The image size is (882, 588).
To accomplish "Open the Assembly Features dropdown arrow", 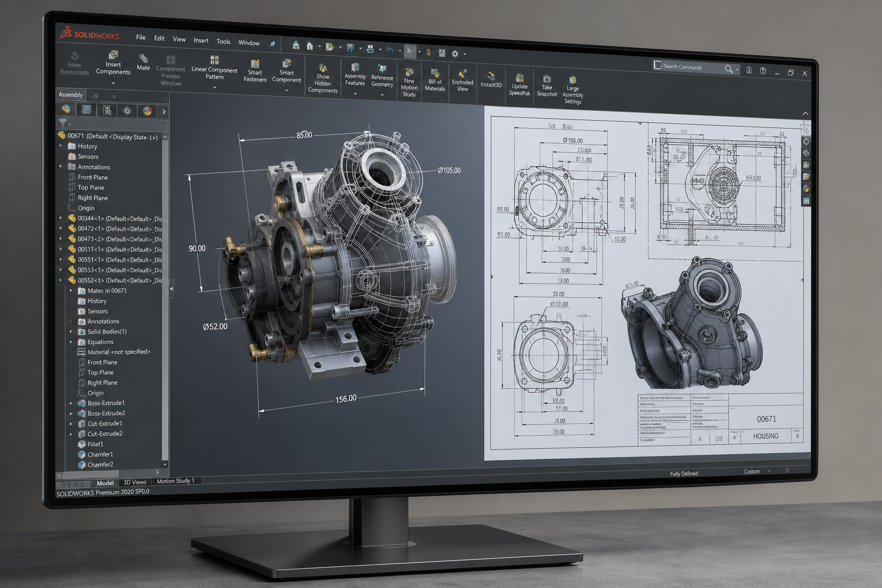I will click(x=355, y=94).
